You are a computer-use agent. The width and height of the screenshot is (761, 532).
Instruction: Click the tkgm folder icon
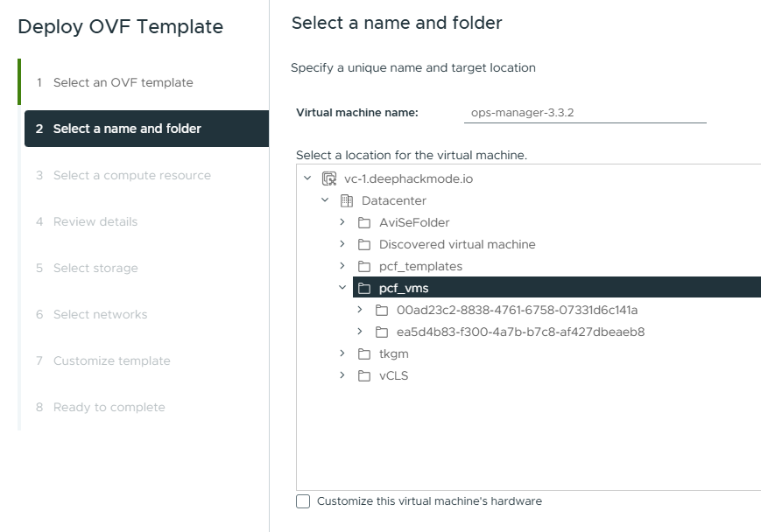[x=364, y=354]
